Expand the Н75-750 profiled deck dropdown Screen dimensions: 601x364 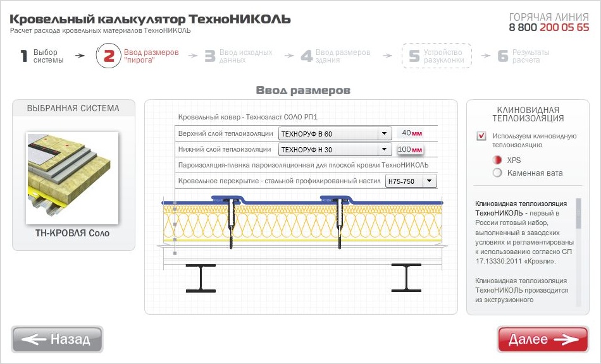click(x=430, y=181)
